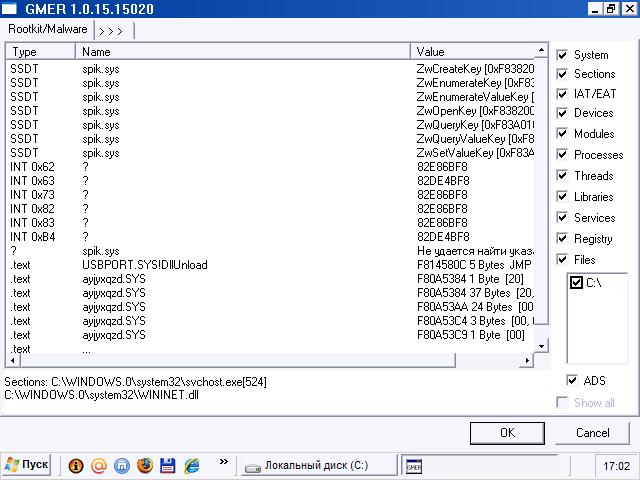Uncheck the Files scan option
The width and height of the screenshot is (640, 480).
(x=562, y=259)
